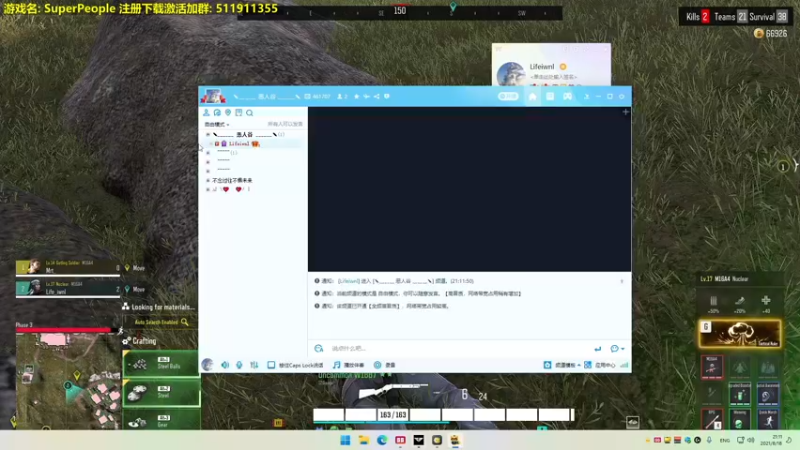The image size is (800, 450).
Task: Expand the third dashed sub-channel
Action: click(x=208, y=171)
